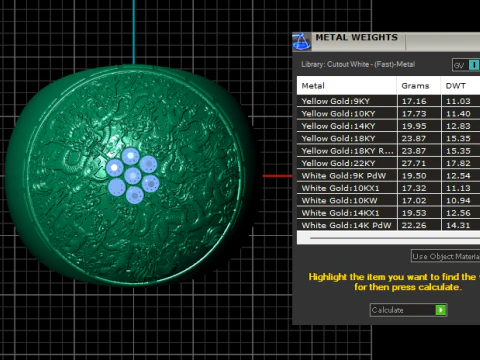480x360 pixels.
Task: Click the 17.02 grams value
Action: click(x=414, y=200)
